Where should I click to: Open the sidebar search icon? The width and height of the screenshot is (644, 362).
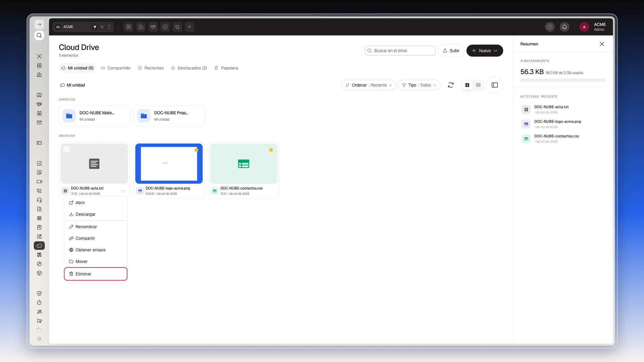[x=39, y=36]
